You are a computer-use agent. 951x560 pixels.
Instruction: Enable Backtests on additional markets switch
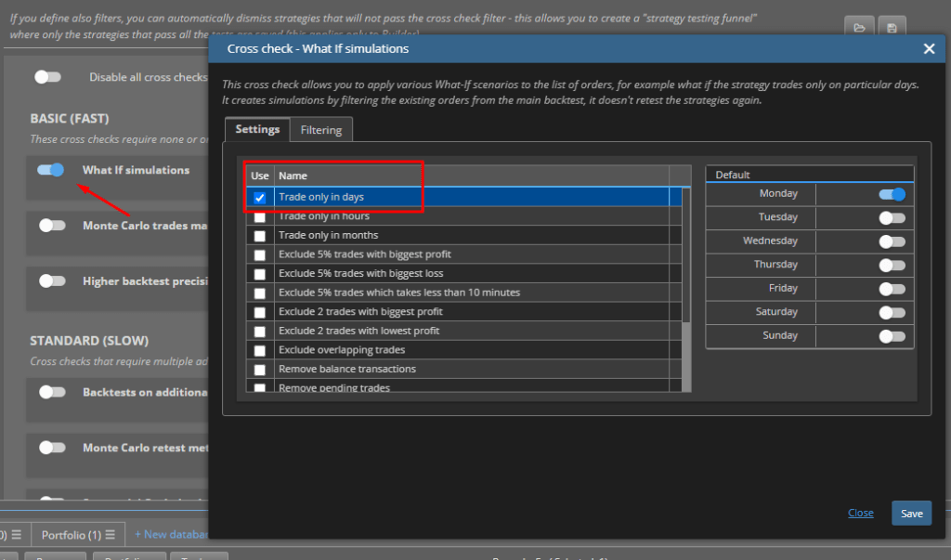coord(52,392)
